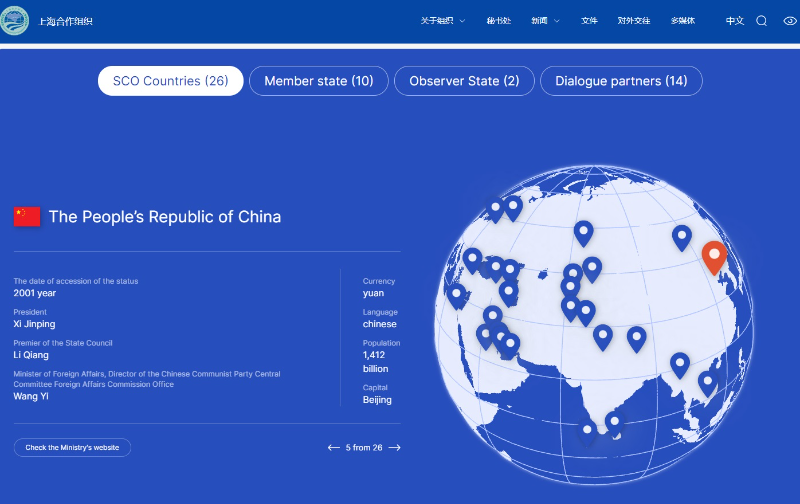800x504 pixels.
Task: Switch to Member state (10) tab
Action: (x=319, y=81)
